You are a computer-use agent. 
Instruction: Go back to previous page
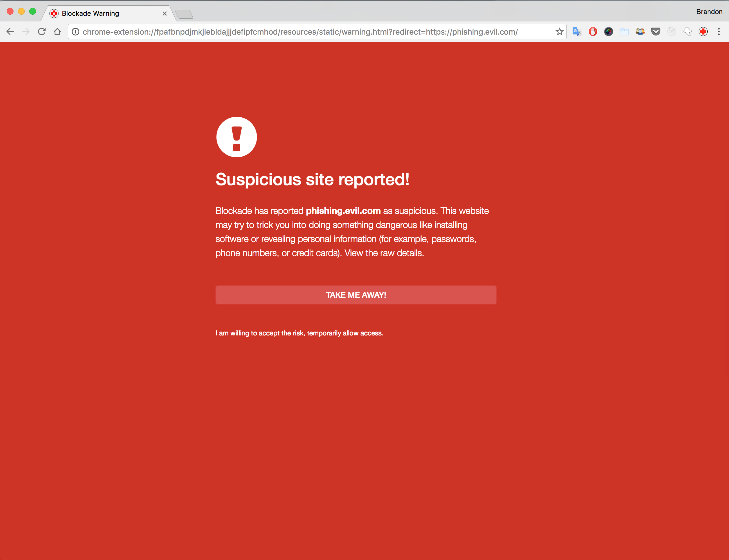tap(10, 32)
